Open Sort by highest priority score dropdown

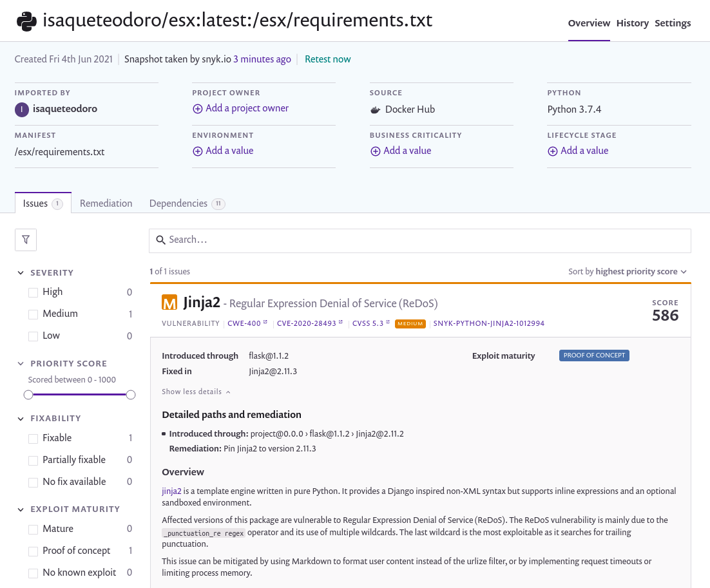(x=628, y=272)
